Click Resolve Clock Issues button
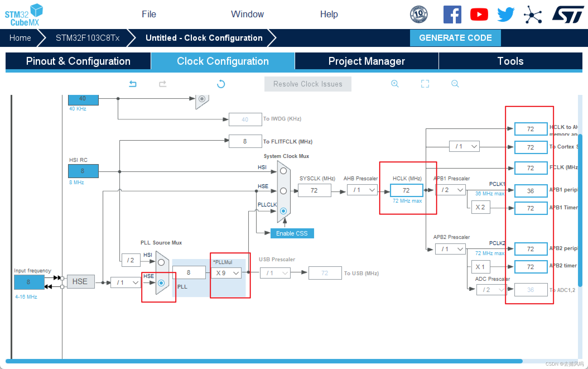The image size is (588, 369). pos(308,84)
